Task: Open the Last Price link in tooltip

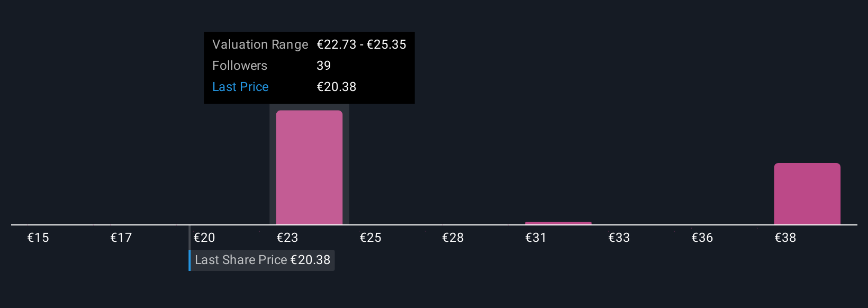Action: [240, 87]
